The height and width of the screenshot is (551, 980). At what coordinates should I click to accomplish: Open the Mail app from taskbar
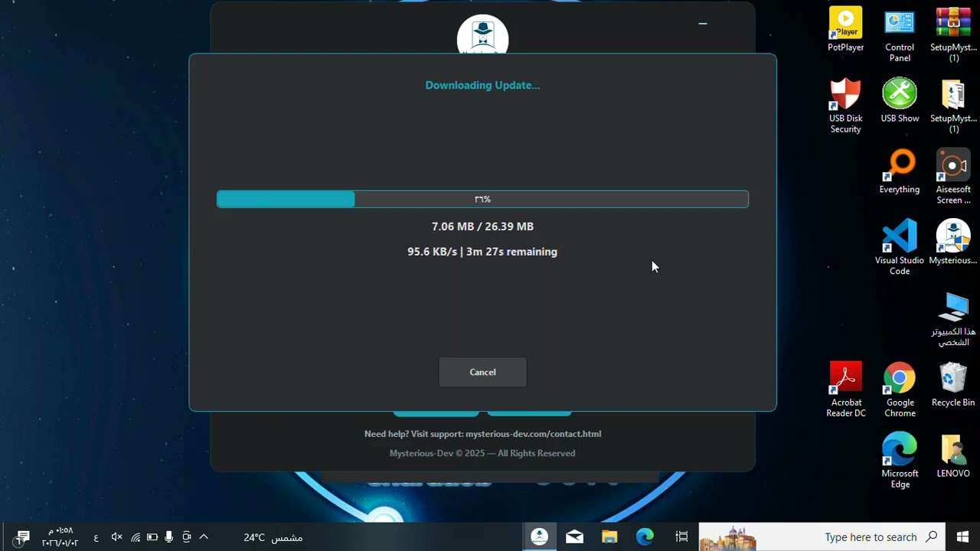coord(574,537)
